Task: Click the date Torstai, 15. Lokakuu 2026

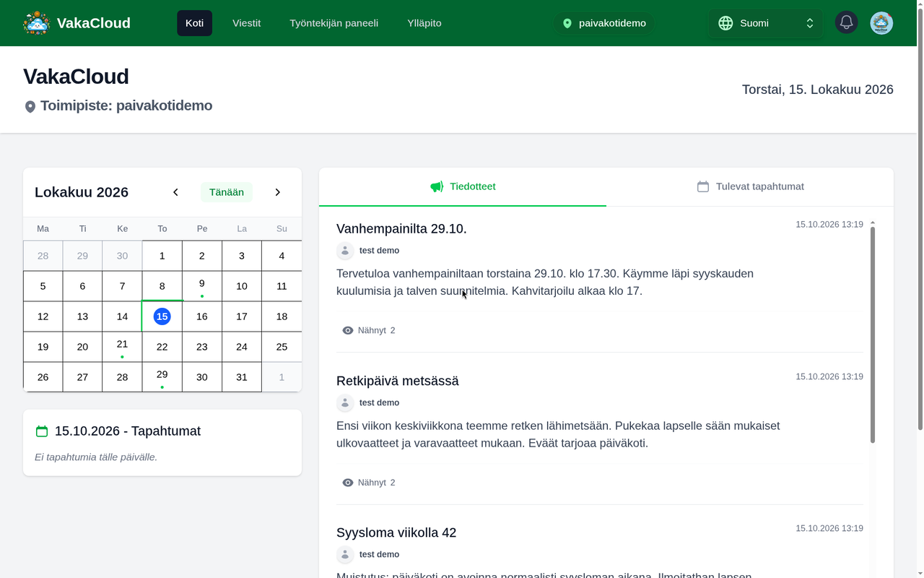Action: tap(818, 90)
